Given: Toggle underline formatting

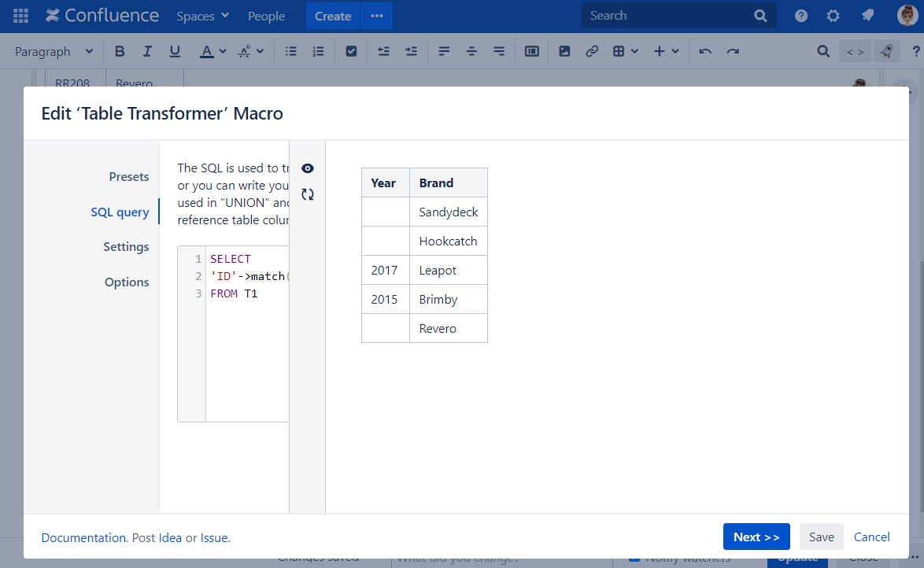Looking at the screenshot, I should [x=175, y=51].
